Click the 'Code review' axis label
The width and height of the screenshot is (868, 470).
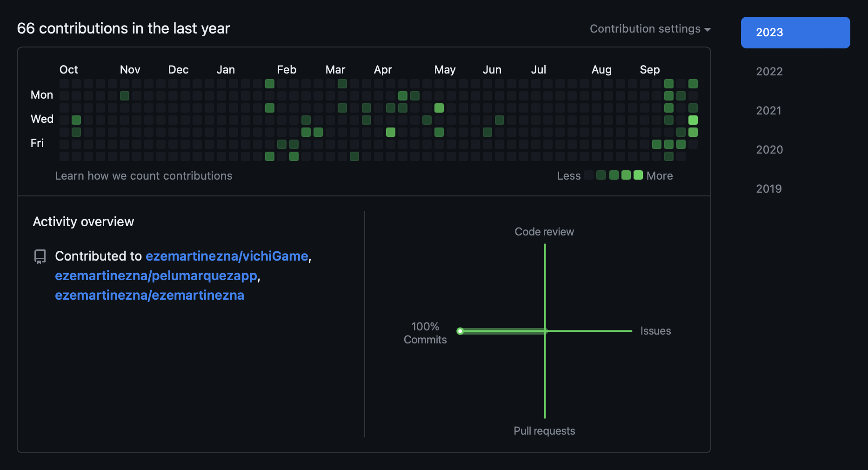point(544,232)
